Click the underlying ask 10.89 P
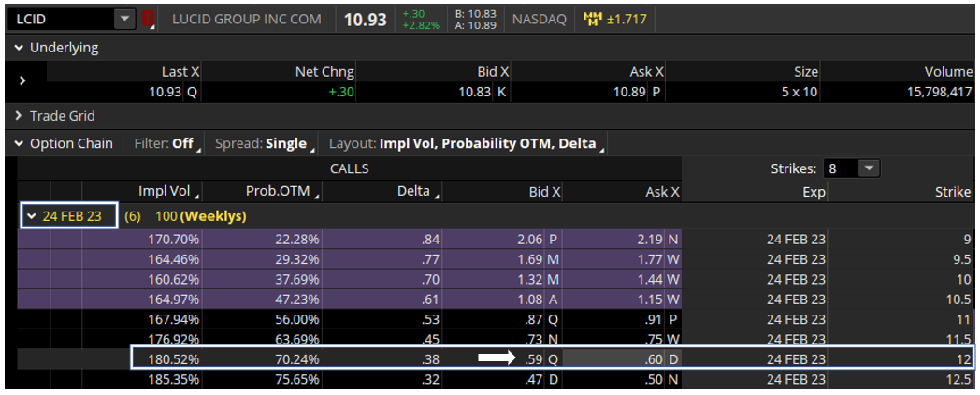 [636, 93]
